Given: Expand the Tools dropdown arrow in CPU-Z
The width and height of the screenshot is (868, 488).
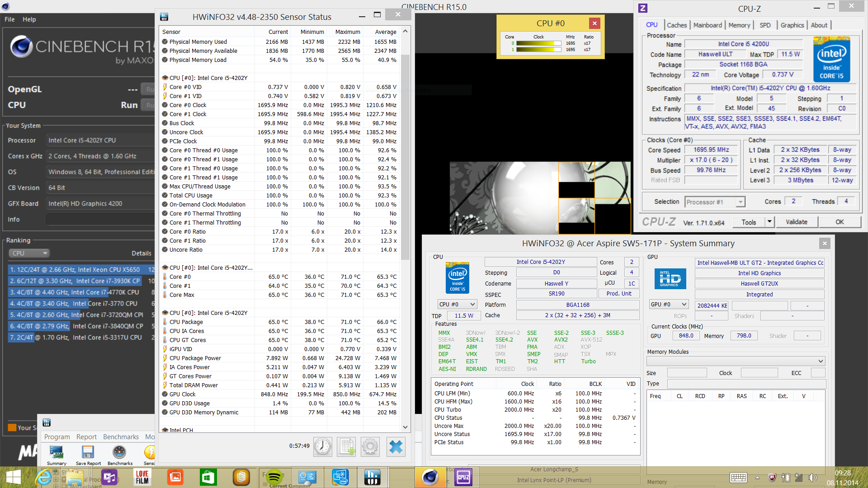Looking at the screenshot, I should pyautogui.click(x=769, y=222).
